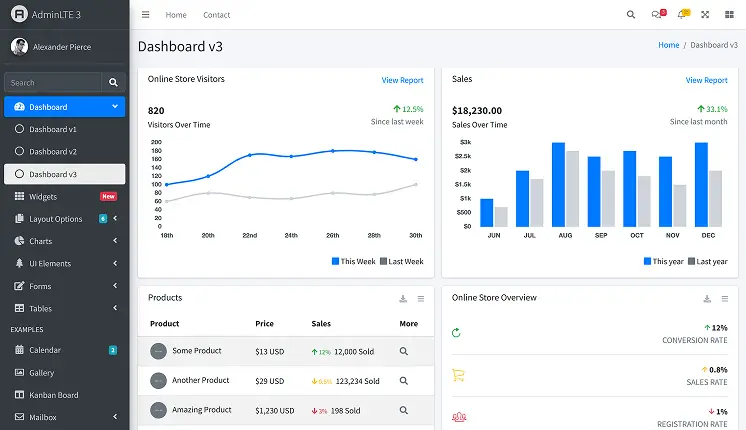Image resolution: width=746 pixels, height=430 pixels.
Task: Toggle the sidebar with hamburger menu icon
Action: coord(146,15)
